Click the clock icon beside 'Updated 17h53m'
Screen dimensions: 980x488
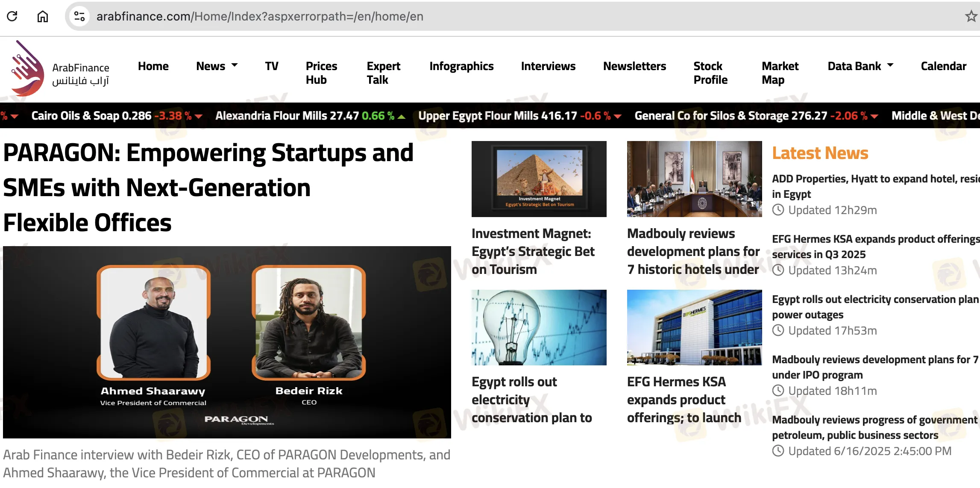point(778,330)
